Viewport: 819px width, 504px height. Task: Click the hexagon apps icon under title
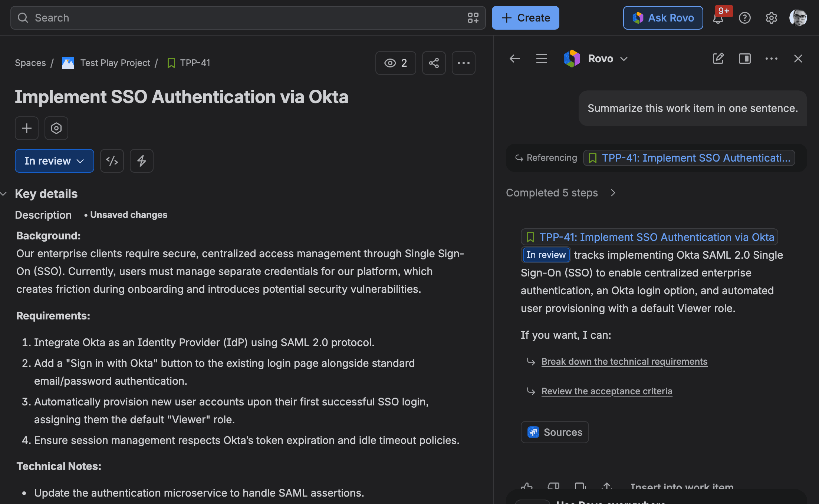[56, 128]
